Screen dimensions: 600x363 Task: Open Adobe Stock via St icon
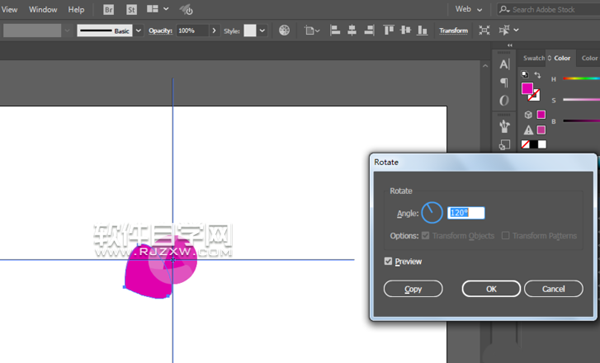pos(131,10)
